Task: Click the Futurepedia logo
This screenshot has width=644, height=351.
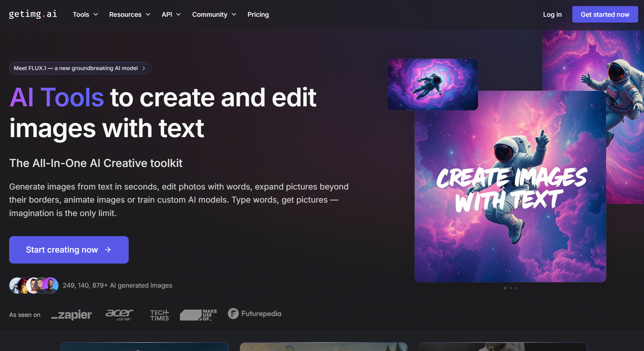Action: [255, 314]
